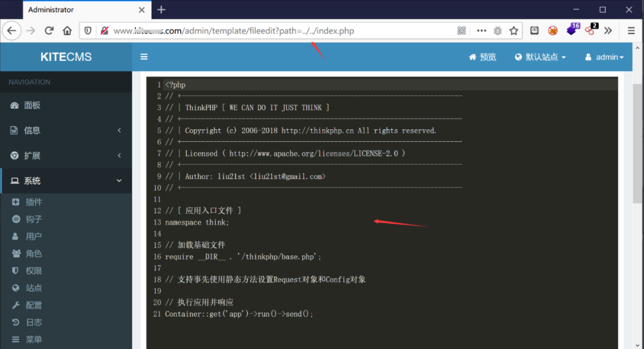The image size is (644, 349).
Task: Open the 钩子 hooks submenu item
Action: coord(66,219)
